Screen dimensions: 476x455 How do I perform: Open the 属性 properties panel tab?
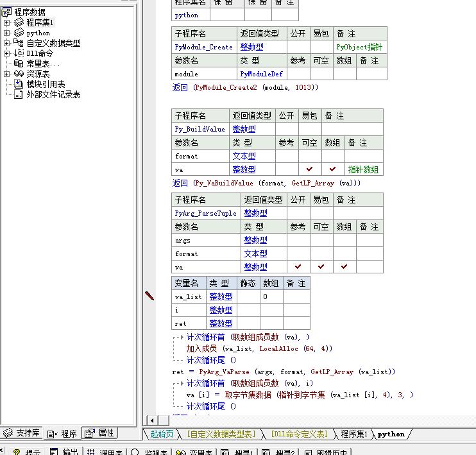(99, 433)
